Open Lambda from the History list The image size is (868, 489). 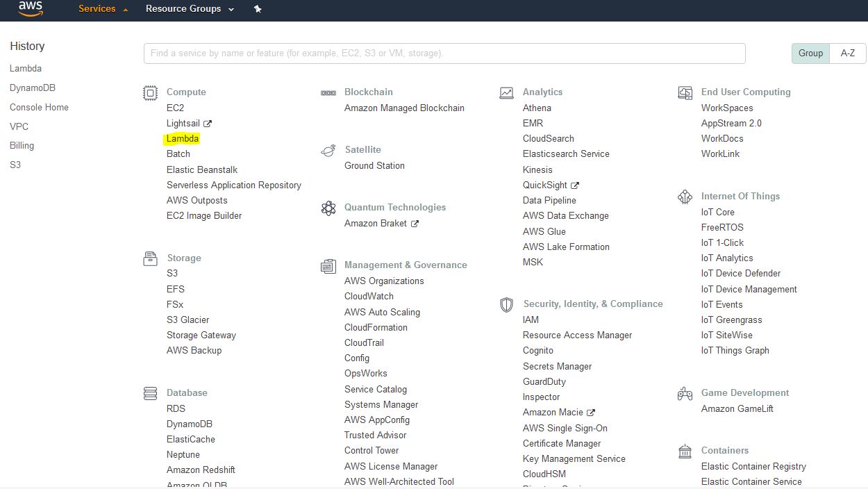[26, 69]
